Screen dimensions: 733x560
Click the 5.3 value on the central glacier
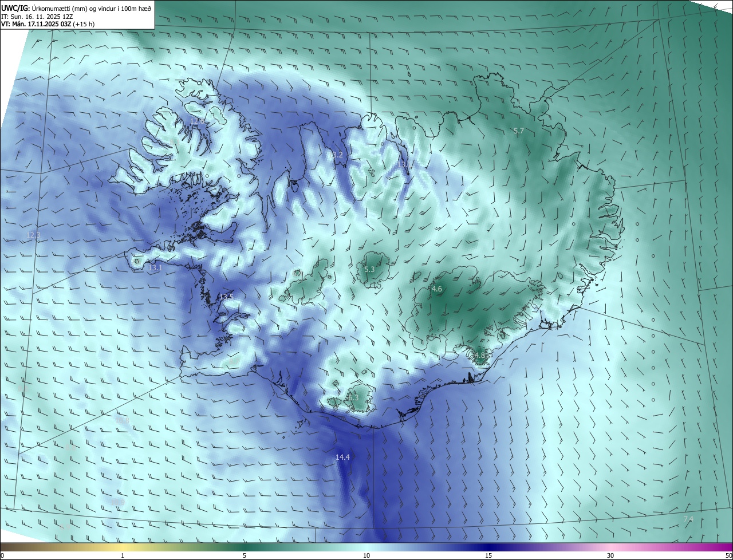(369, 269)
